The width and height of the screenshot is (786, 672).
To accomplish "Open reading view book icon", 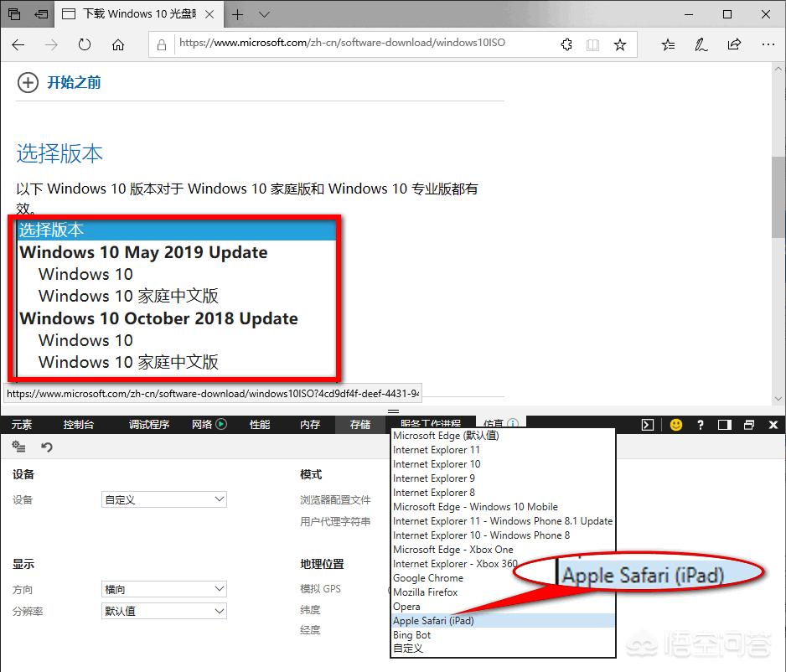I will (592, 45).
